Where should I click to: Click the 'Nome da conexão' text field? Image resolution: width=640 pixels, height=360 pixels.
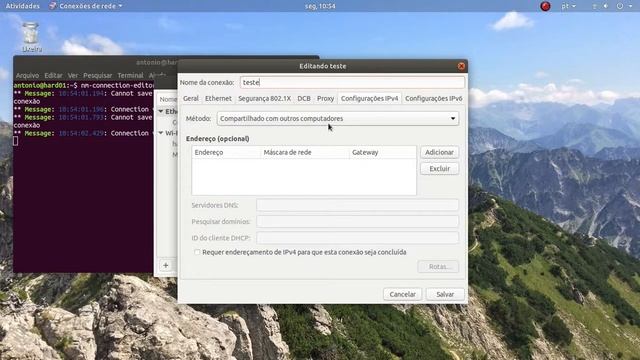pos(352,82)
